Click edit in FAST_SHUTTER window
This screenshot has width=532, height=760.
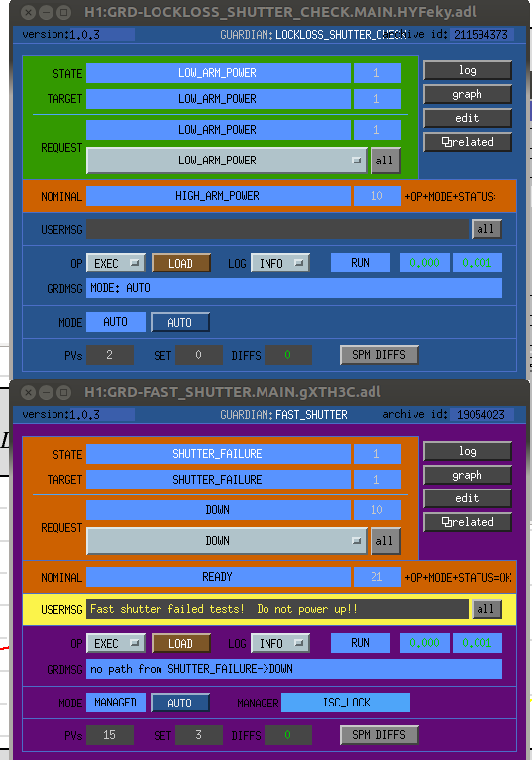coord(467,498)
